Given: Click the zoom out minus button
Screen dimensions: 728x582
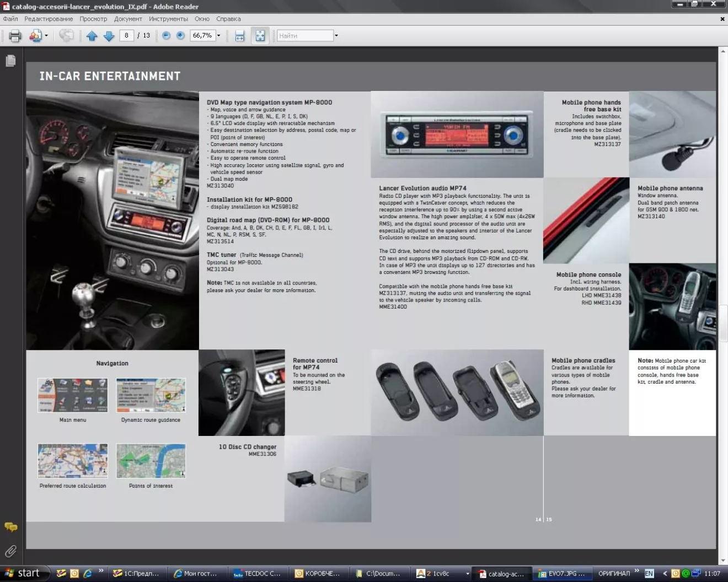Looking at the screenshot, I should click(x=166, y=36).
